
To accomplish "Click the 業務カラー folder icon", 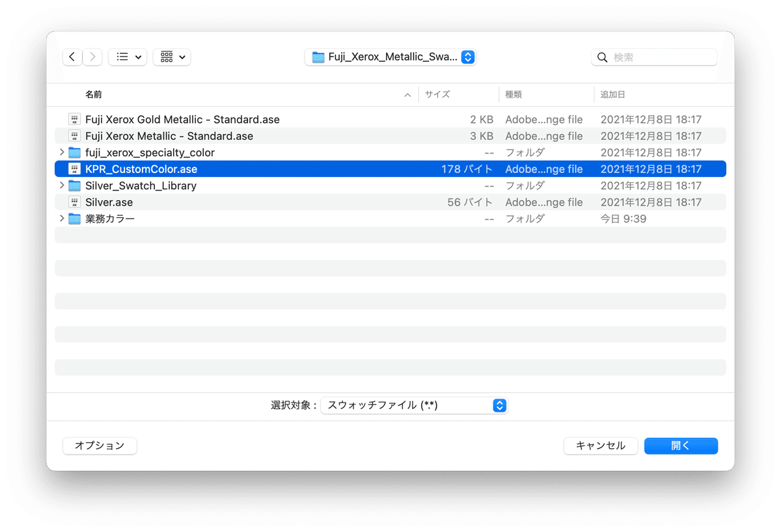I will pyautogui.click(x=74, y=219).
